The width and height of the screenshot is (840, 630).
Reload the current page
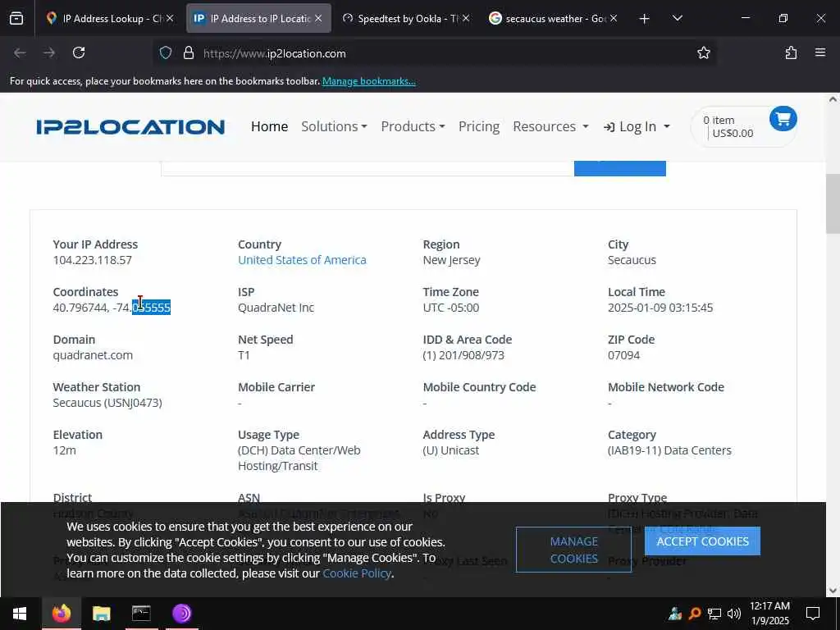pos(79,53)
